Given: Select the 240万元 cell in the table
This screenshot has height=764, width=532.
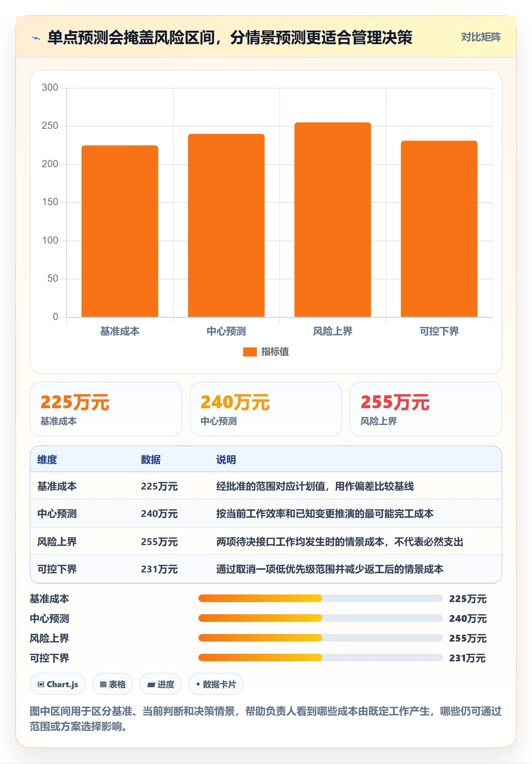Looking at the screenshot, I should [159, 514].
